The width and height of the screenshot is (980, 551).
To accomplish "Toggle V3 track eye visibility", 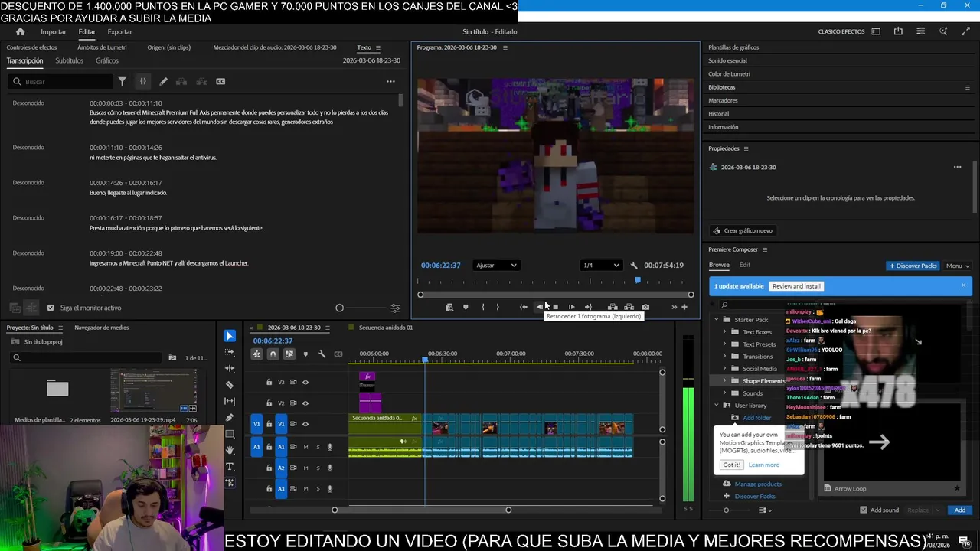I will coord(305,382).
